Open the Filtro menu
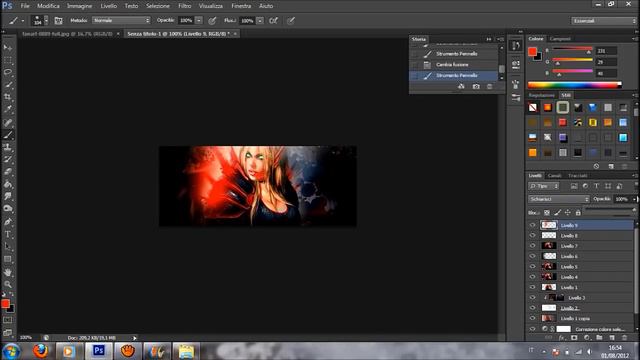 (x=184, y=6)
